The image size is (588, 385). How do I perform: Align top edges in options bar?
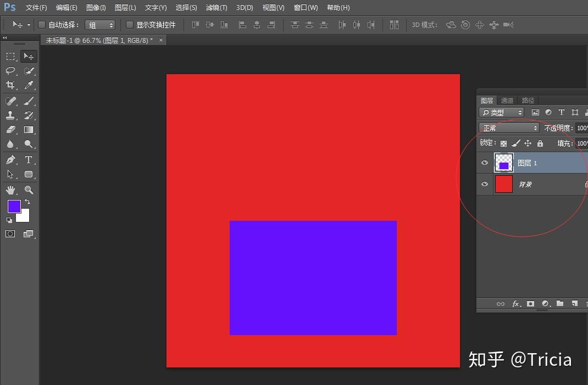pyautogui.click(x=196, y=25)
